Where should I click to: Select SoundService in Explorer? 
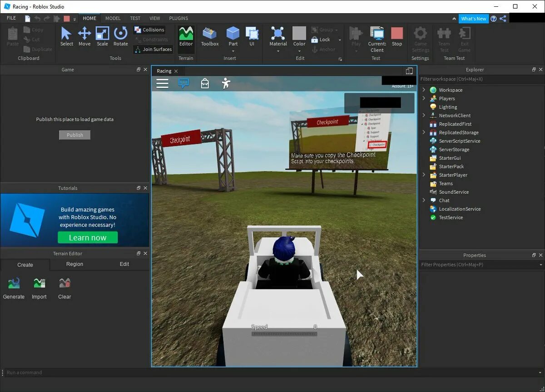(453, 192)
